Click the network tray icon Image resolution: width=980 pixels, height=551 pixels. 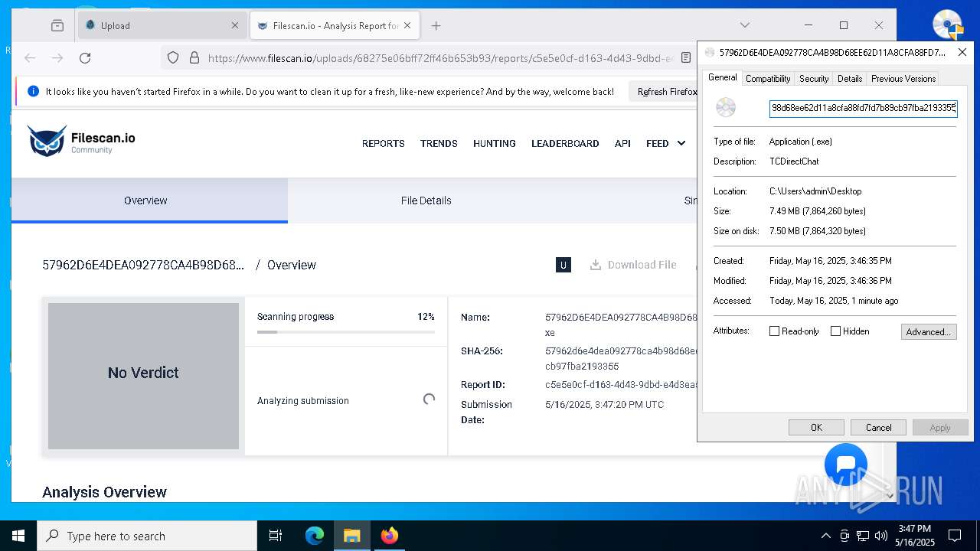pos(863,536)
